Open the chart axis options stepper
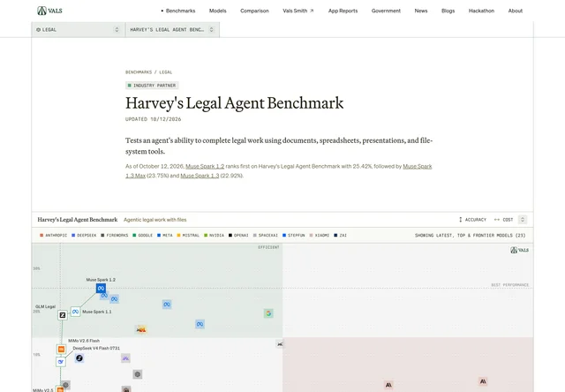 pyautogui.click(x=523, y=220)
